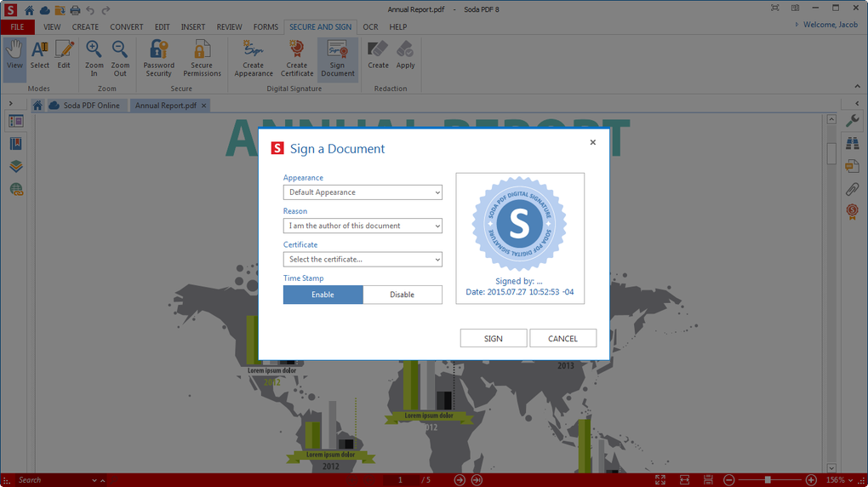Image resolution: width=868 pixels, height=487 pixels.
Task: Click the Sign Document ribbon icon
Action: [x=338, y=51]
